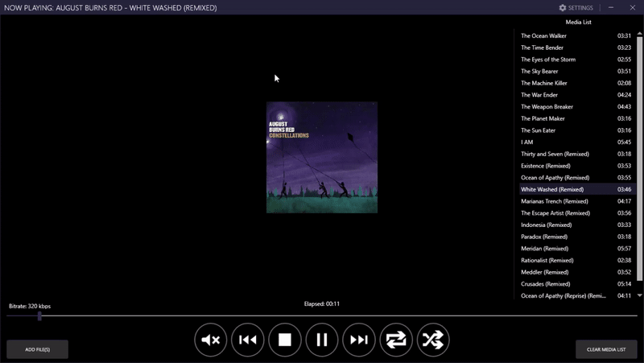
Task: Toggle repeat mode
Action: 396,340
